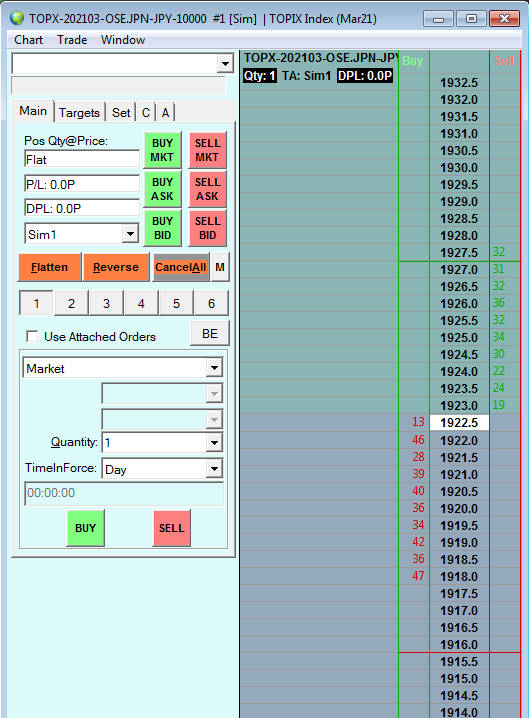Click bid size 46 at 1922.0
Screen dimensions: 529x718
418,440
